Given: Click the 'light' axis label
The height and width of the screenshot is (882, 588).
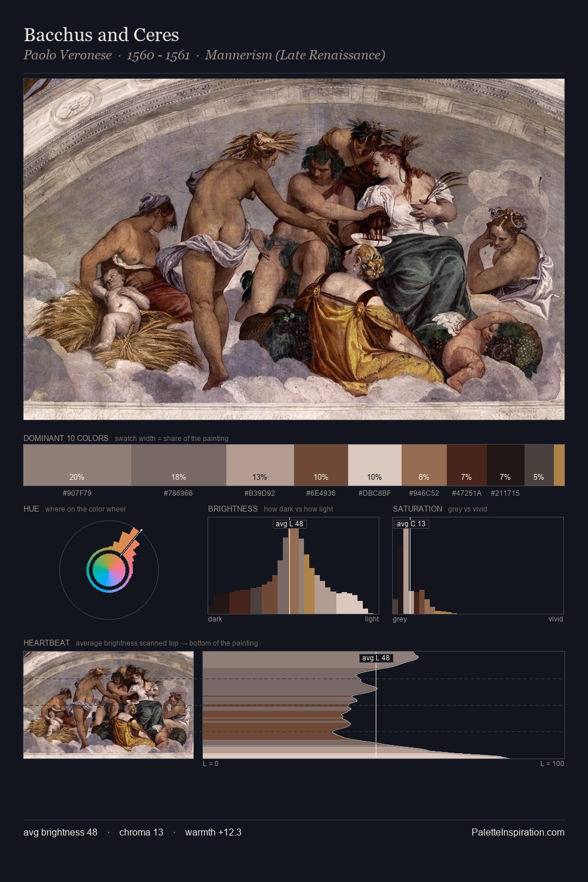Looking at the screenshot, I should (x=372, y=619).
